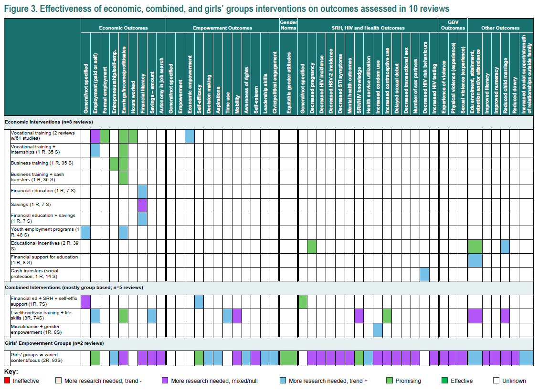
Task: Select 'Economic Interventions (n=8 reviews)' section heading
Action: [49, 122]
